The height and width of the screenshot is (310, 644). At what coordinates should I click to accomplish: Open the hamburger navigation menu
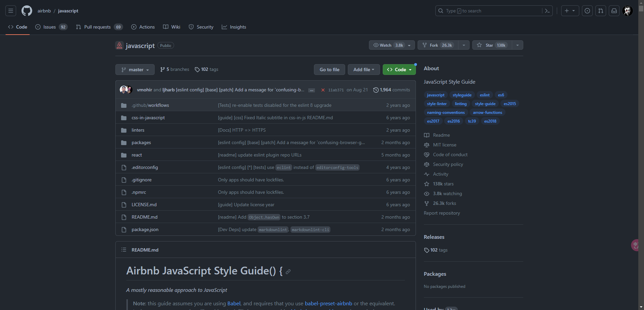pyautogui.click(x=11, y=11)
